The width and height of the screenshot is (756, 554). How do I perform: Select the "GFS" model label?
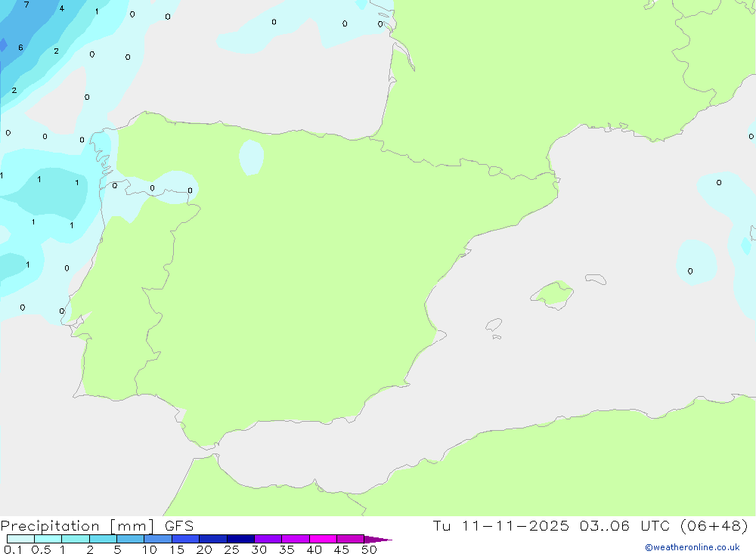179,526
